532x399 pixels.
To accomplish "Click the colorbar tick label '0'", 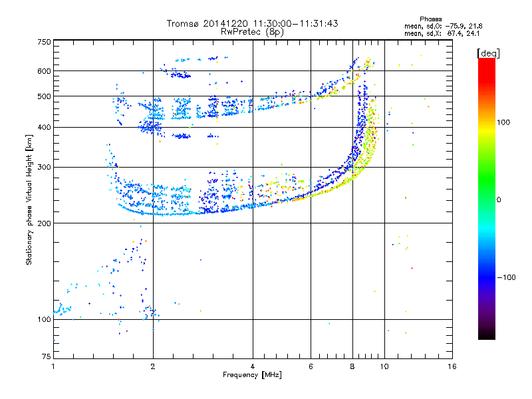I will (499, 200).
